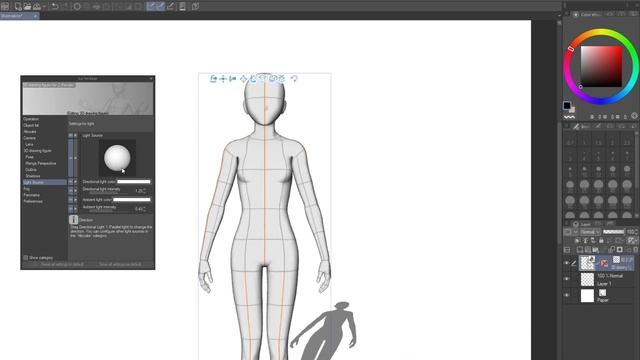Click the Lock Layer padlock icon
This screenshot has width=640, height=360.
coord(601,240)
